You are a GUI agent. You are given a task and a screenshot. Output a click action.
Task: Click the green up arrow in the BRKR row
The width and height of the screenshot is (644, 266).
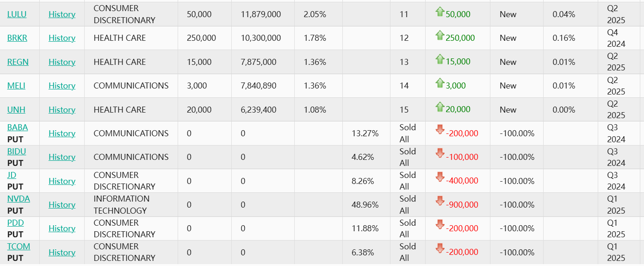point(440,36)
